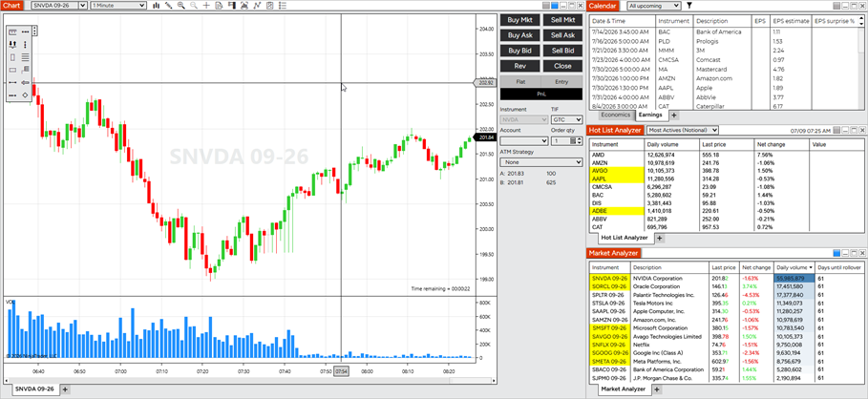Viewport: 868px width, 399px height.
Task: Select the tall vertical rectangle region tool
Action: (12, 57)
